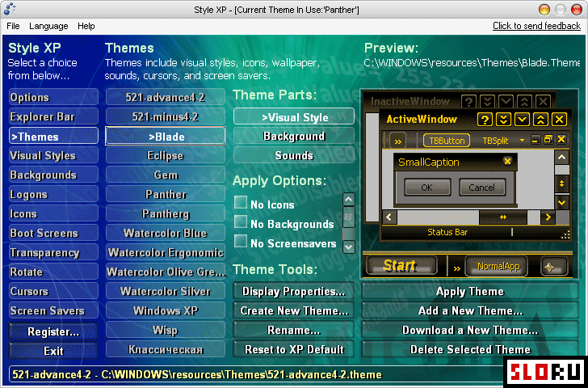Open Display Properties...

tap(294, 292)
